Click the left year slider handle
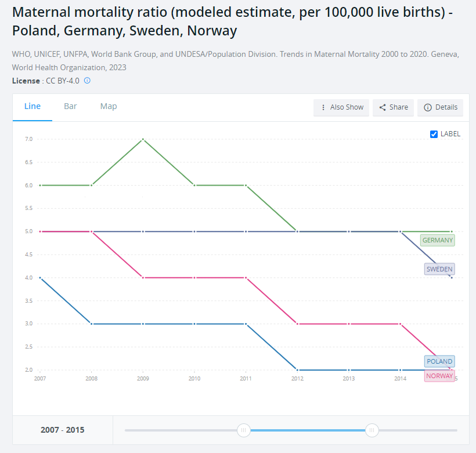This screenshot has height=453, width=476. [x=244, y=430]
